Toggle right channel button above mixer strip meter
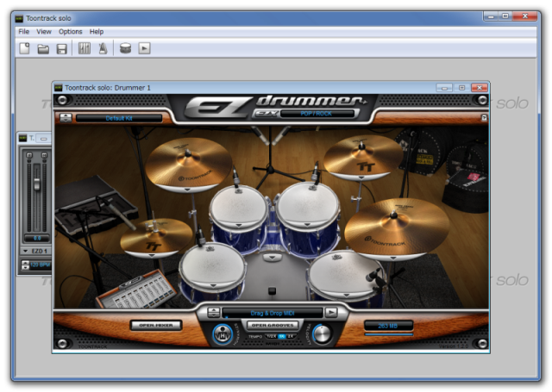 [x=44, y=155]
